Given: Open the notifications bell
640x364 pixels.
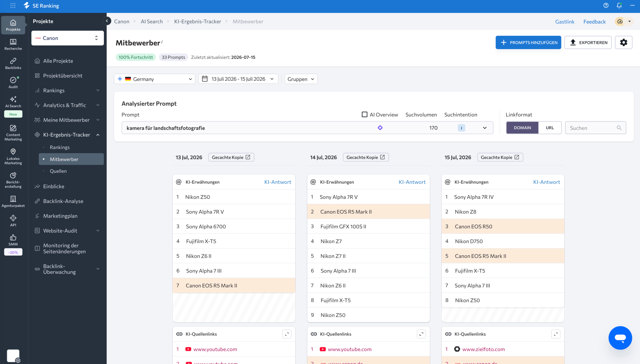Looking at the screenshot, I should 619,5.
